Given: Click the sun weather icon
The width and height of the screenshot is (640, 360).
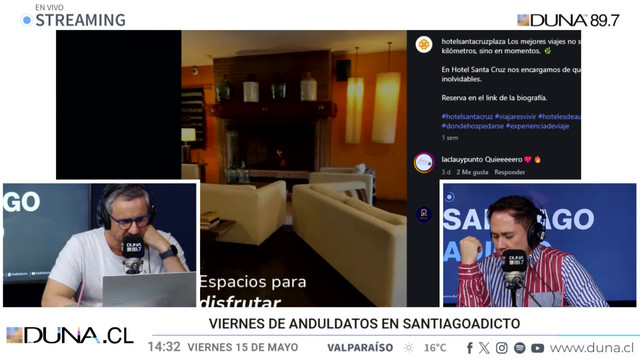Looking at the screenshot, I should click(408, 348).
